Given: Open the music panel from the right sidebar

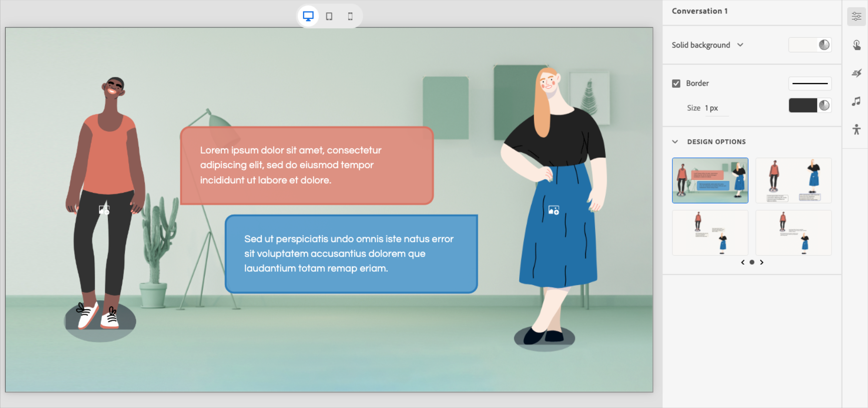Looking at the screenshot, I should (856, 101).
